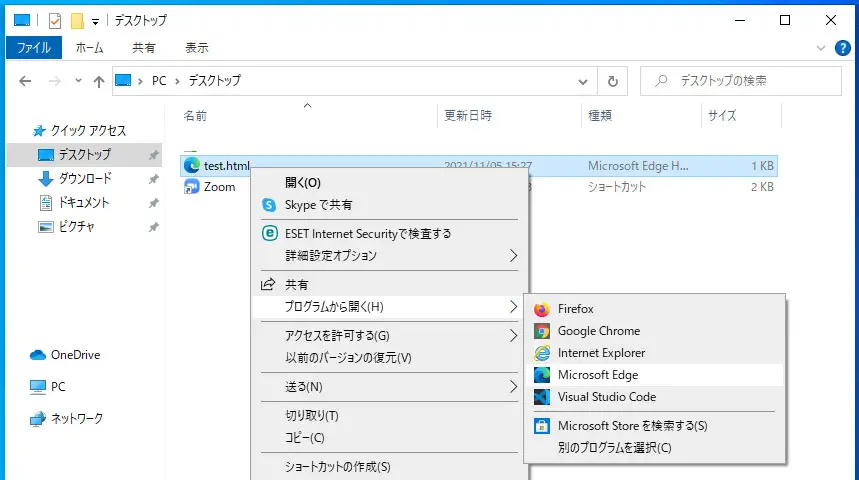This screenshot has height=480, width=859.
Task: Switch to the 共有 ribbon tab
Action: pos(144,48)
